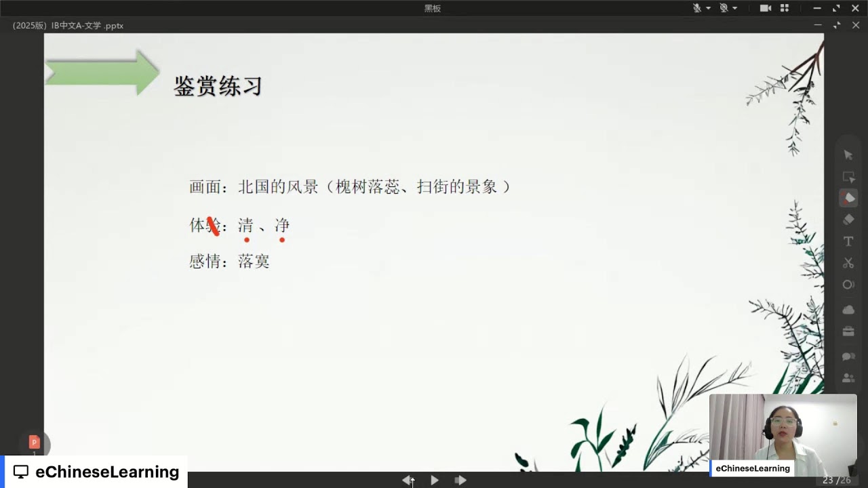
Task: Click the PowerPoint file icon badge
Action: pos(34,443)
